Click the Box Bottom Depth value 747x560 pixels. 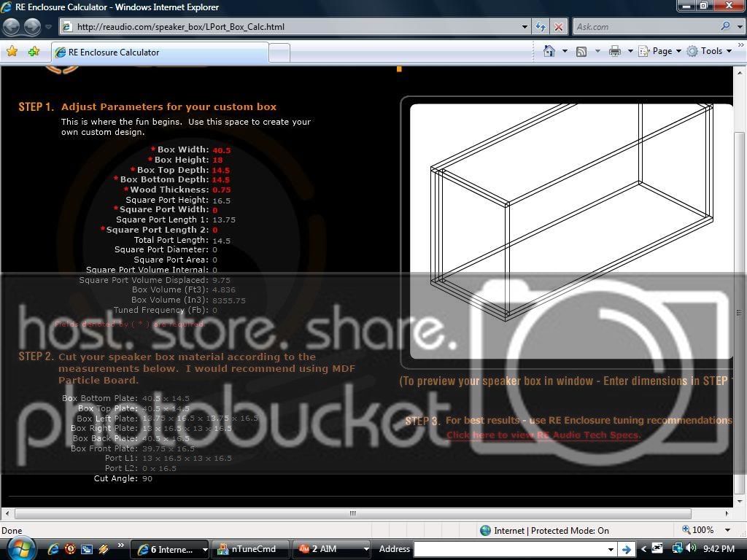pos(221,180)
